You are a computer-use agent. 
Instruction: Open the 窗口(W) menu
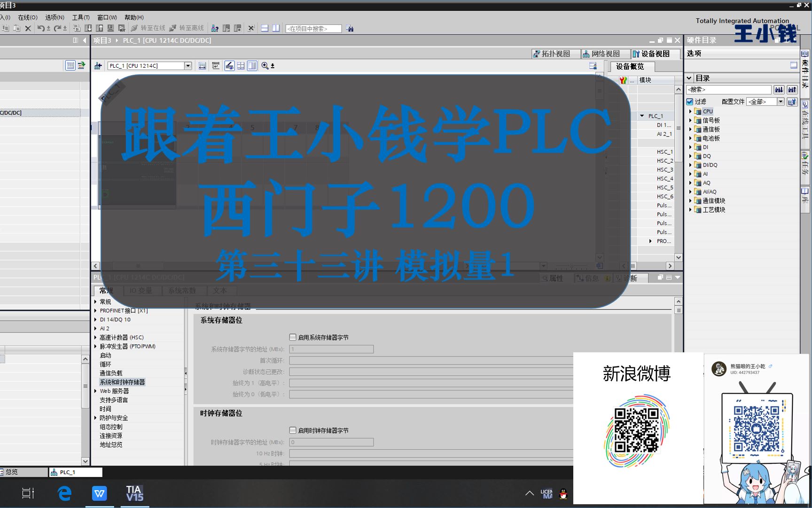coord(107,17)
